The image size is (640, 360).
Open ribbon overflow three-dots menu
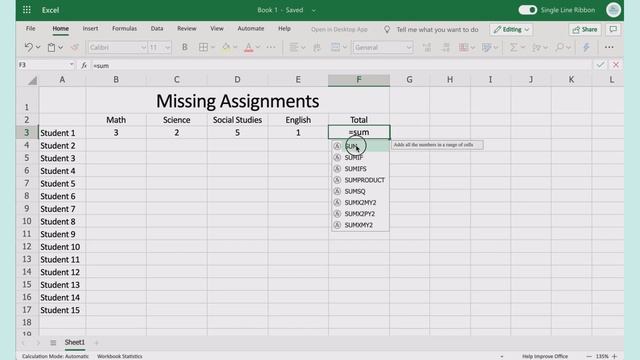(609, 47)
